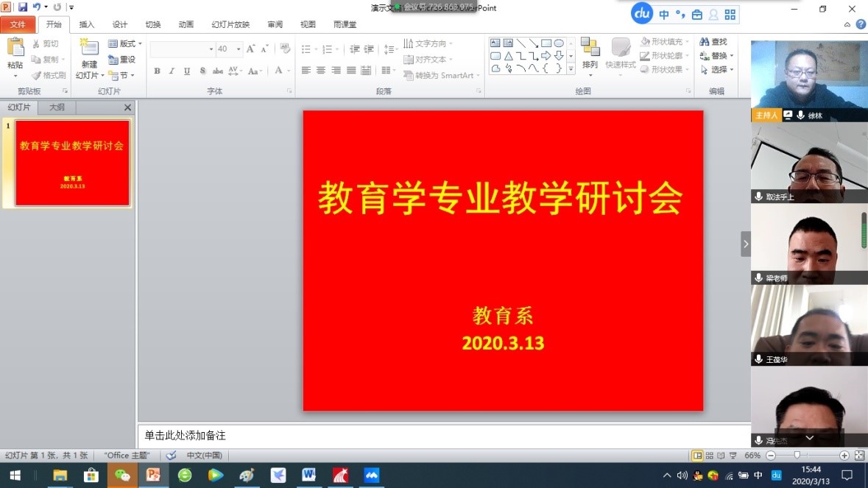Screen dimensions: 868x488
Task: Click the increase font size icon
Action: pyautogui.click(x=250, y=49)
